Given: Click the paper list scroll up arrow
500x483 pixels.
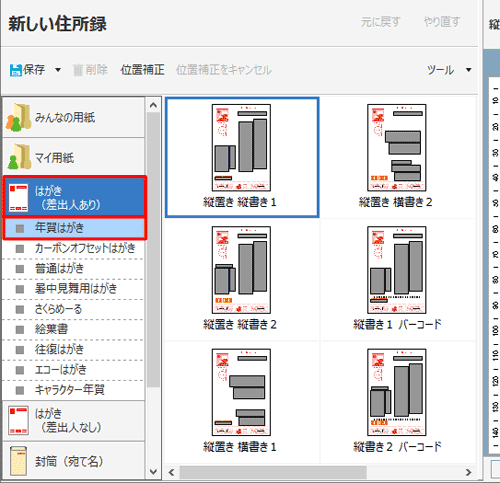Looking at the screenshot, I should click(153, 105).
